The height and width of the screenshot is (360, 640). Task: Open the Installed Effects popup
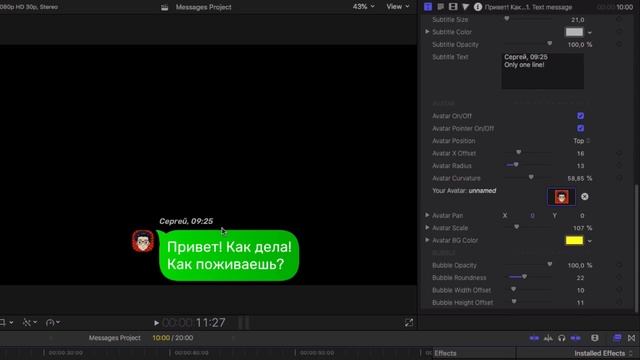pos(603,353)
